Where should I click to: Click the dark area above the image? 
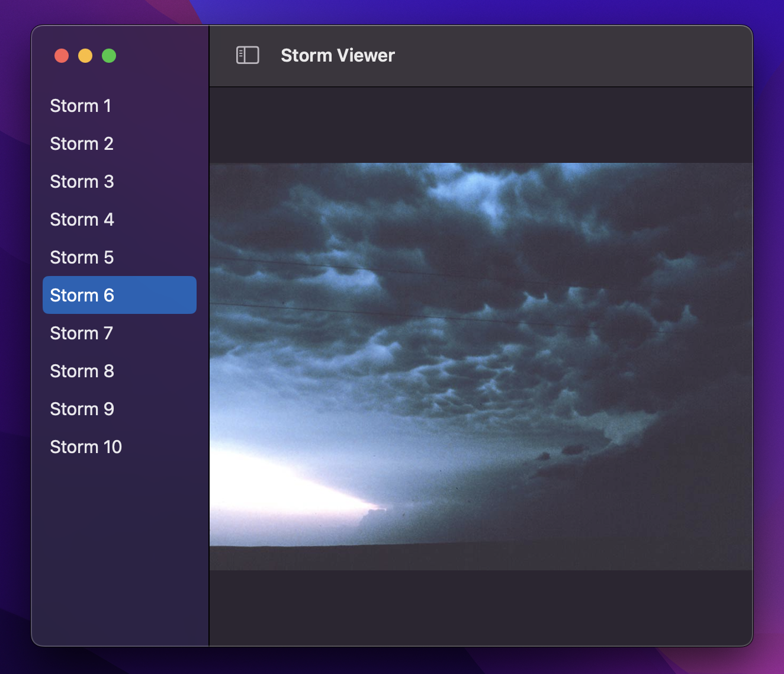(481, 124)
